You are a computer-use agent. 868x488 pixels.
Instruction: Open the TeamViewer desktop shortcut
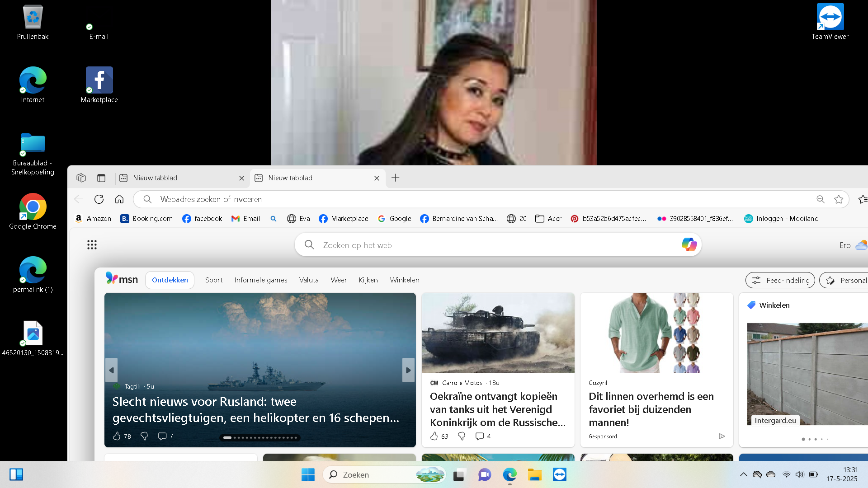pyautogui.click(x=830, y=22)
